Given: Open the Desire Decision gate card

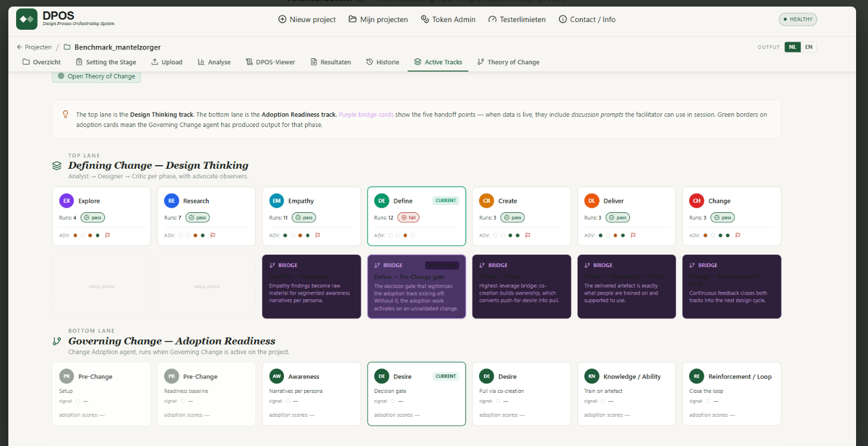Looking at the screenshot, I should coord(416,394).
